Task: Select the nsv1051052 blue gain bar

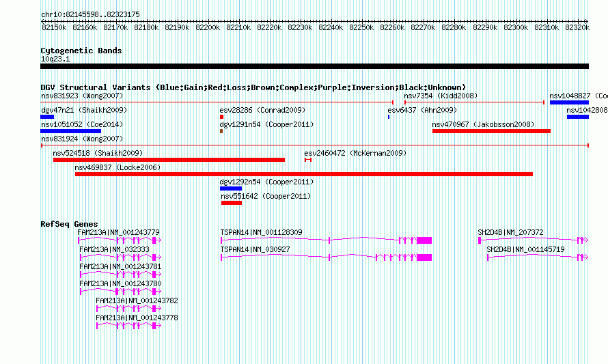Action: tap(70, 131)
